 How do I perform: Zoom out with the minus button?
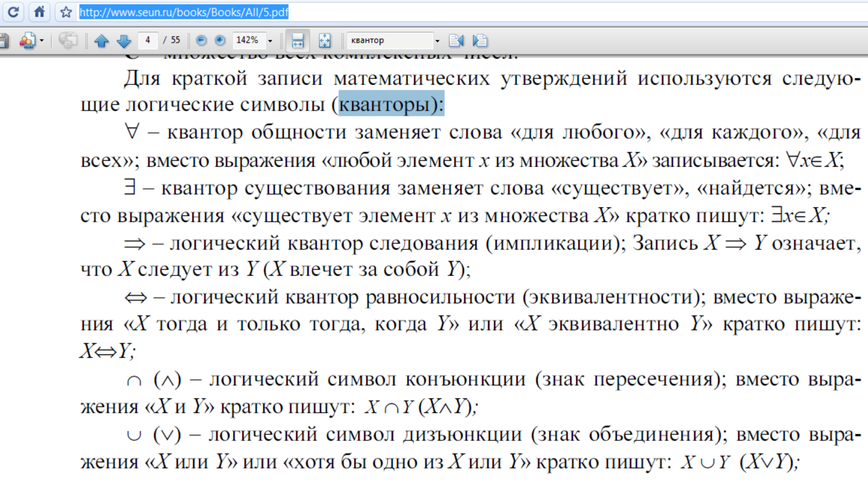pyautogui.click(x=201, y=40)
